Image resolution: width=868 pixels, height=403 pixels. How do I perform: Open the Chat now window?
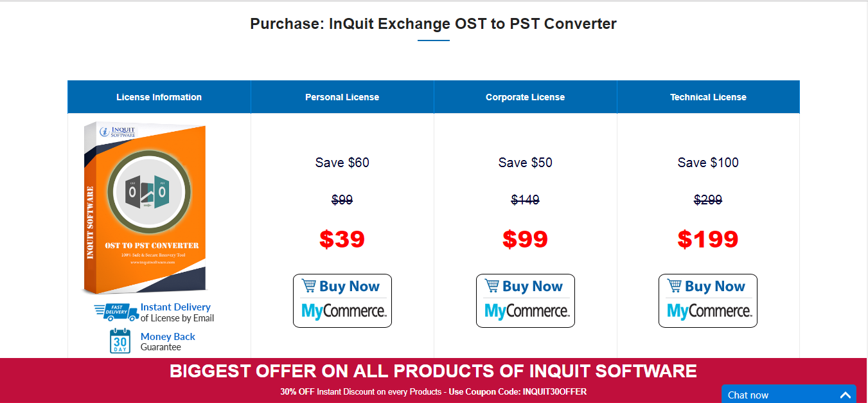click(x=748, y=395)
